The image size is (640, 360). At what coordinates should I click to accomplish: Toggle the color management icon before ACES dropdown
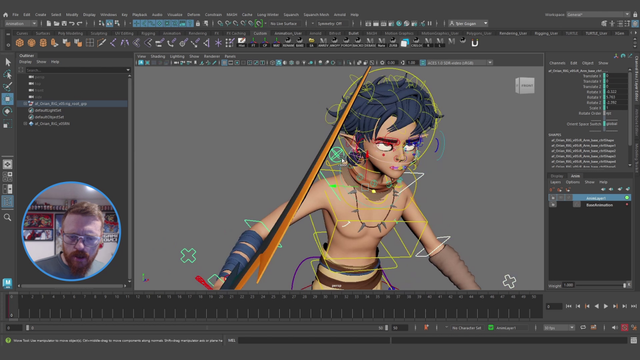click(x=423, y=63)
